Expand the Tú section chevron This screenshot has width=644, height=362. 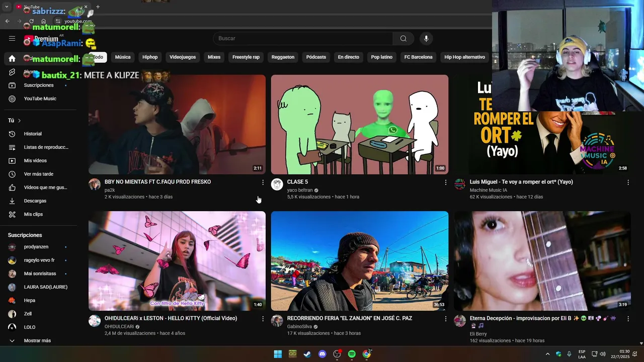pyautogui.click(x=19, y=121)
